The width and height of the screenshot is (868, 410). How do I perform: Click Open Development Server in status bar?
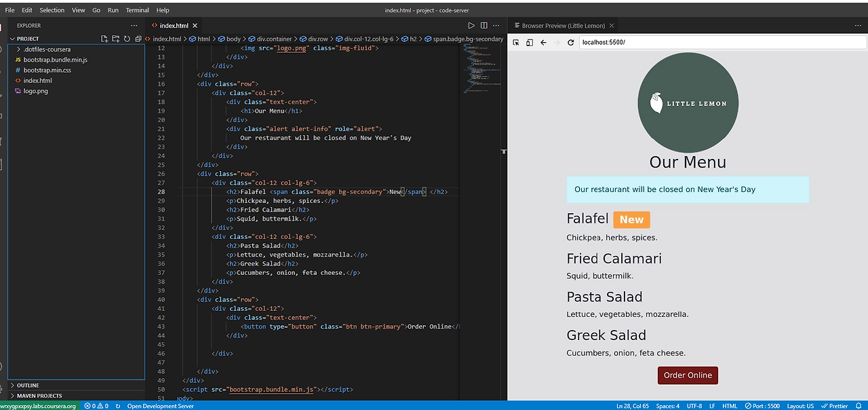pyautogui.click(x=160, y=406)
